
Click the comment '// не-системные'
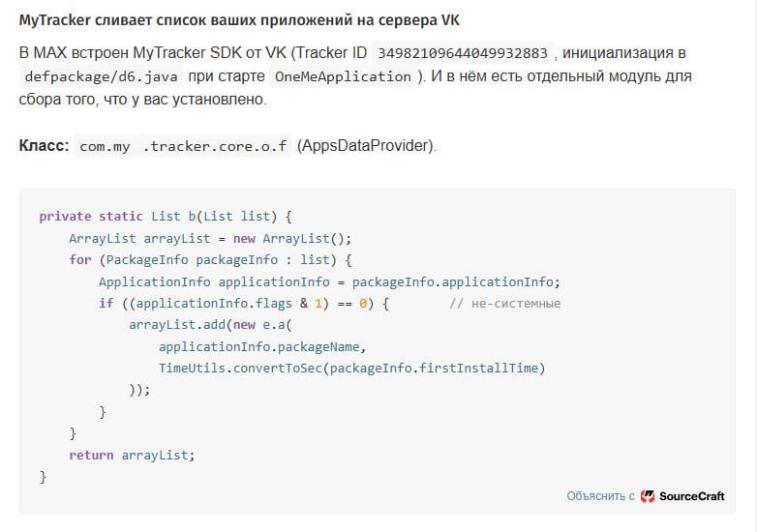tap(505, 304)
